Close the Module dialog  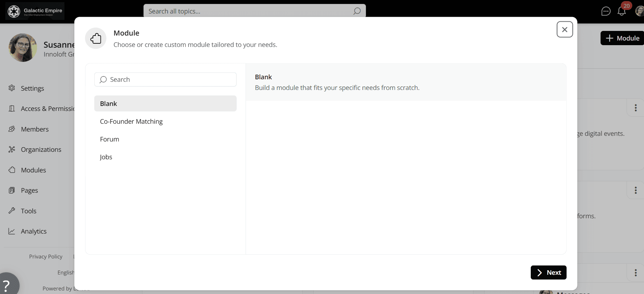[x=565, y=30]
